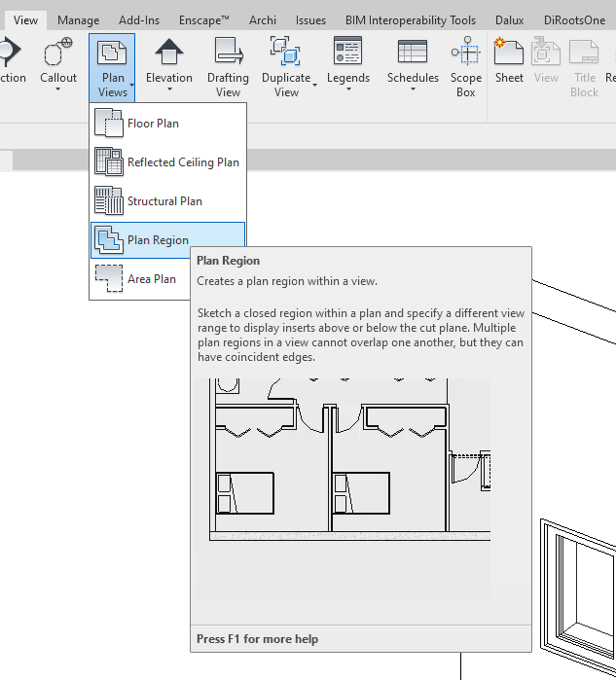Expand the Duplicate View dropdown arrow
Image resolution: width=616 pixels, height=680 pixels.
click(x=315, y=85)
